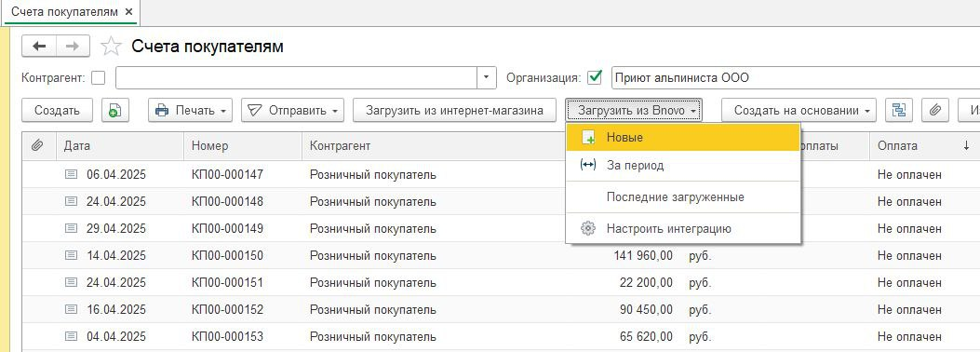
Task: Click document icon in row КП00-000151
Action: point(72,282)
